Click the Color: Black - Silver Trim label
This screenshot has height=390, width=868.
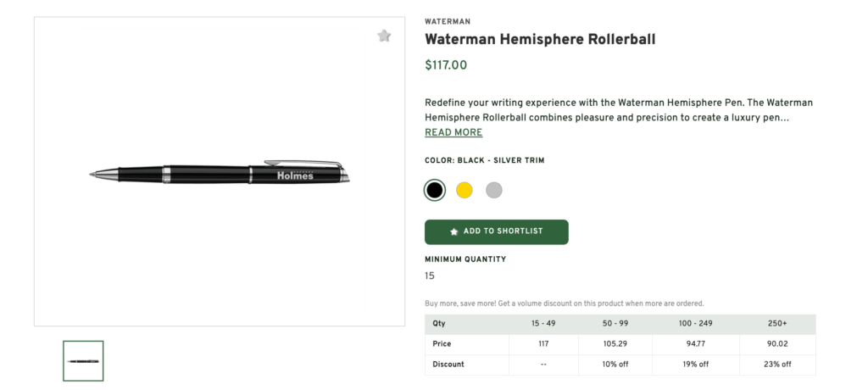(x=484, y=160)
